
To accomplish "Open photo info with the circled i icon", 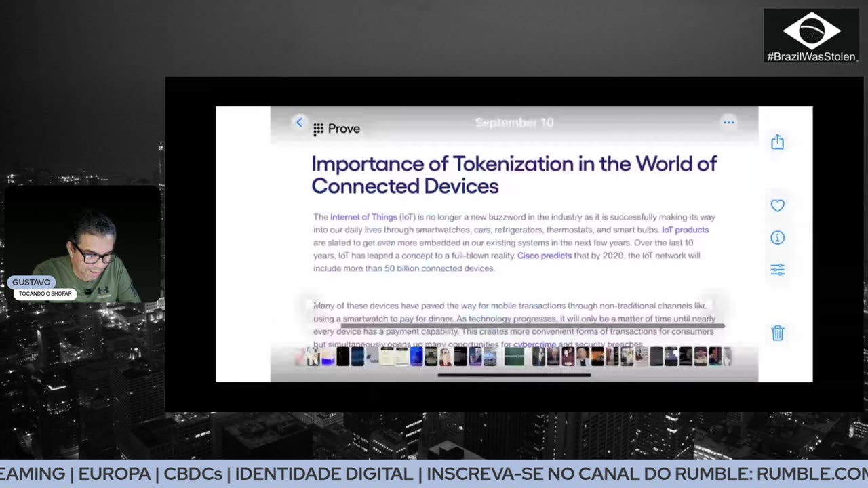I will pyautogui.click(x=777, y=237).
